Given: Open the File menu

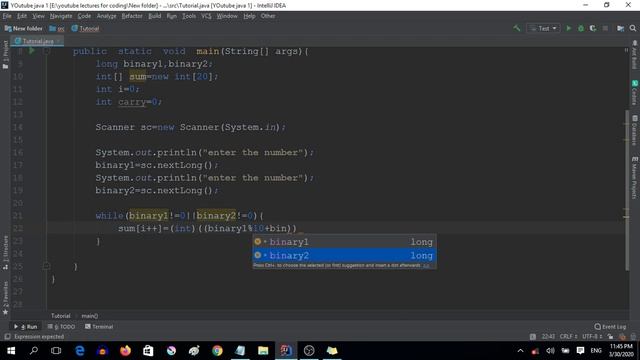Looking at the screenshot, I should 7,16.
